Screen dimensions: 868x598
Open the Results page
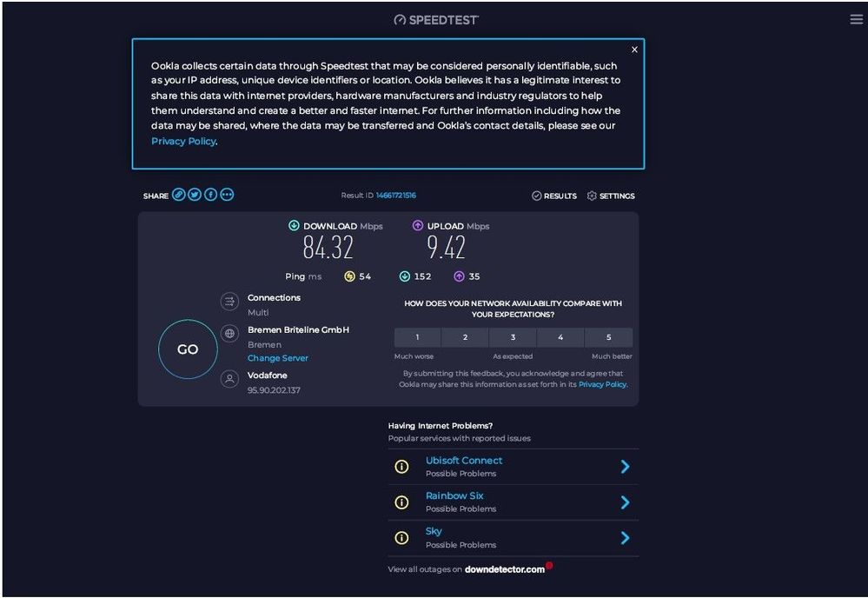(x=554, y=196)
